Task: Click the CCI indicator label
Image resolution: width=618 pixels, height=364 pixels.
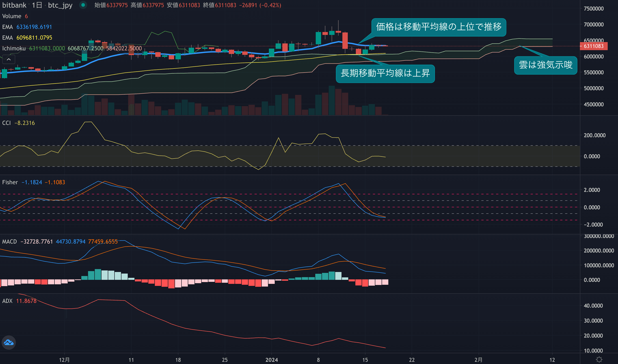Action: 6,123
